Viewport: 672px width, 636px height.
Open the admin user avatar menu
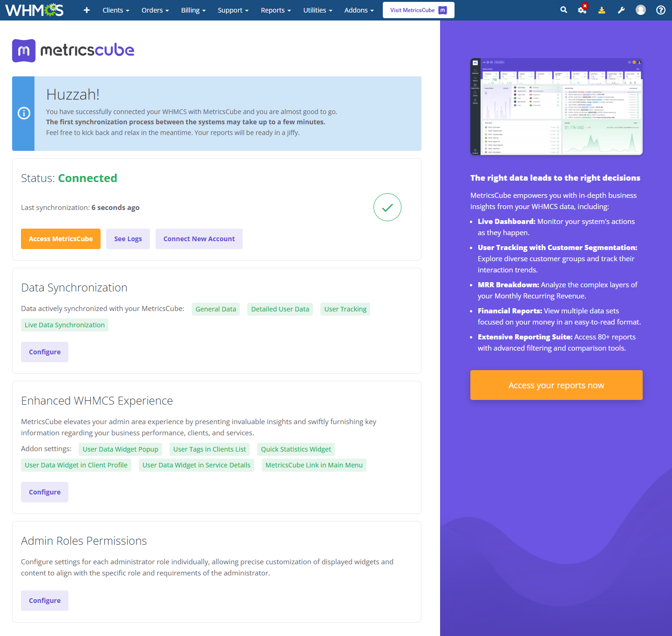click(x=641, y=10)
